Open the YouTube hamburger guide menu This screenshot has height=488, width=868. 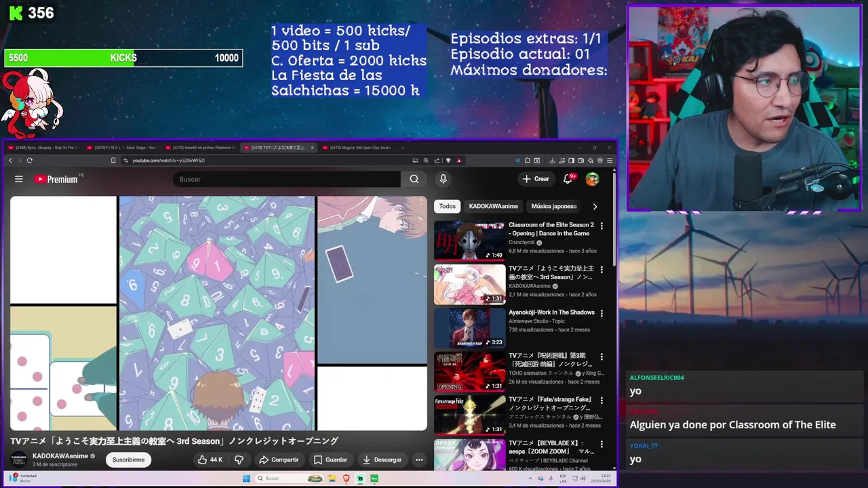(19, 179)
